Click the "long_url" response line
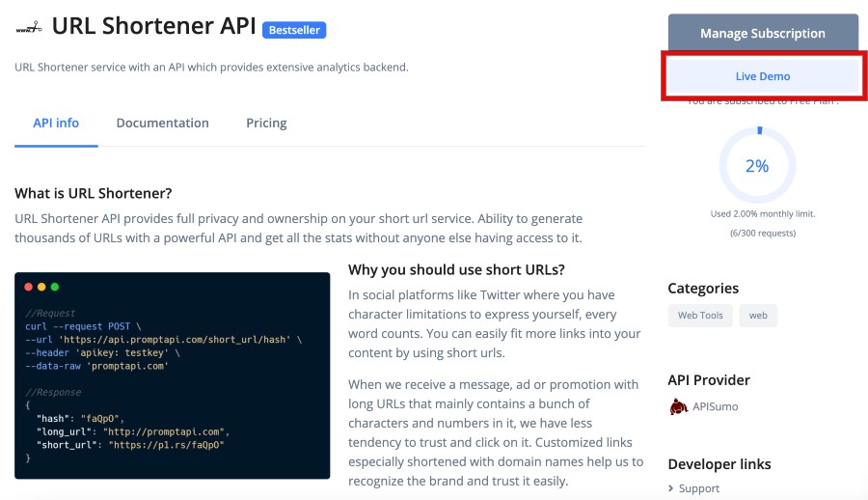Image resolution: width=868 pixels, height=500 pixels. (x=133, y=431)
